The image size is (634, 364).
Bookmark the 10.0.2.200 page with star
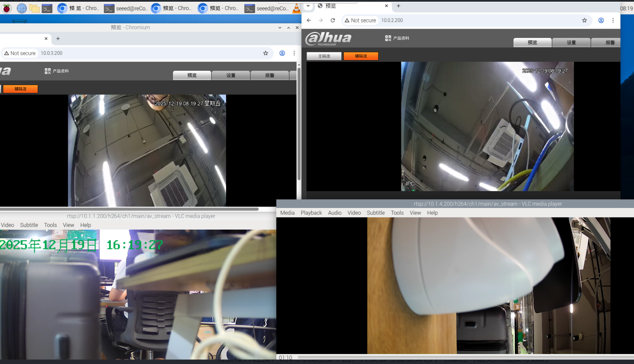click(584, 20)
